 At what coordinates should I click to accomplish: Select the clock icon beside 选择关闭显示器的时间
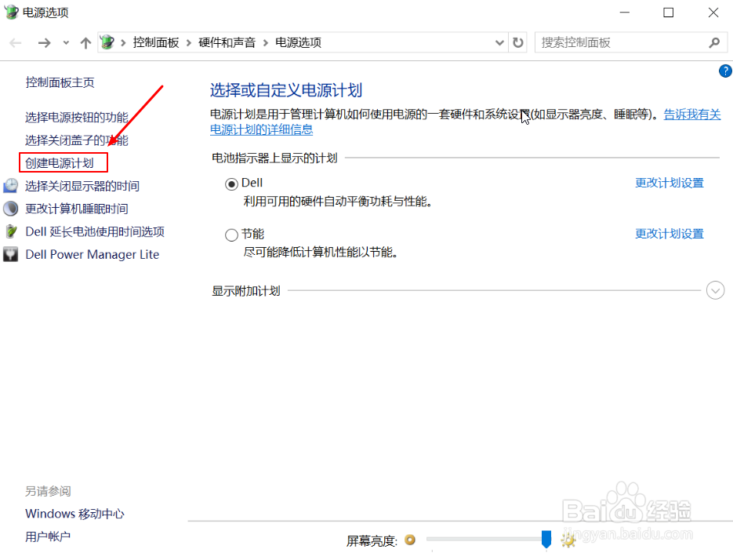click(12, 186)
